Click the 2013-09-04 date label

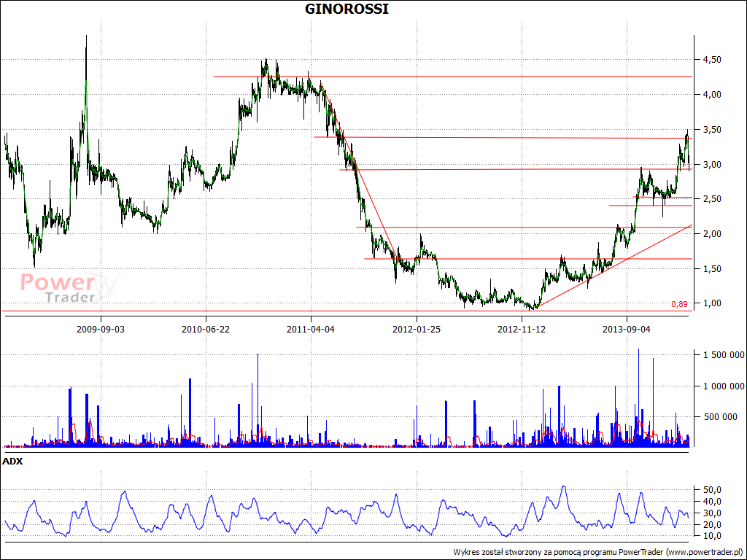click(x=627, y=329)
